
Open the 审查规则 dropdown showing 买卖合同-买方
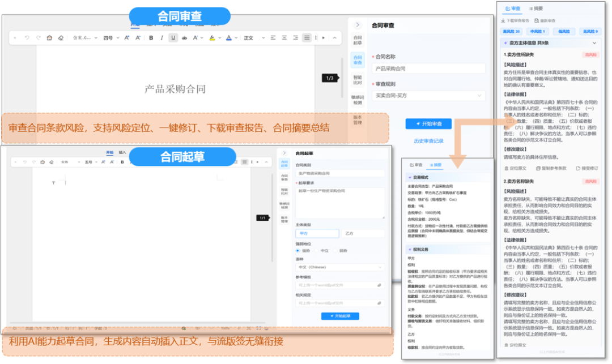tap(428, 96)
